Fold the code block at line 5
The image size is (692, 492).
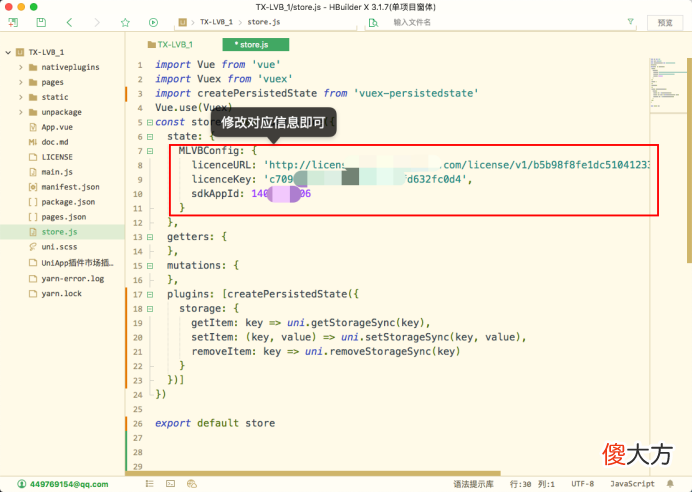click(x=150, y=122)
